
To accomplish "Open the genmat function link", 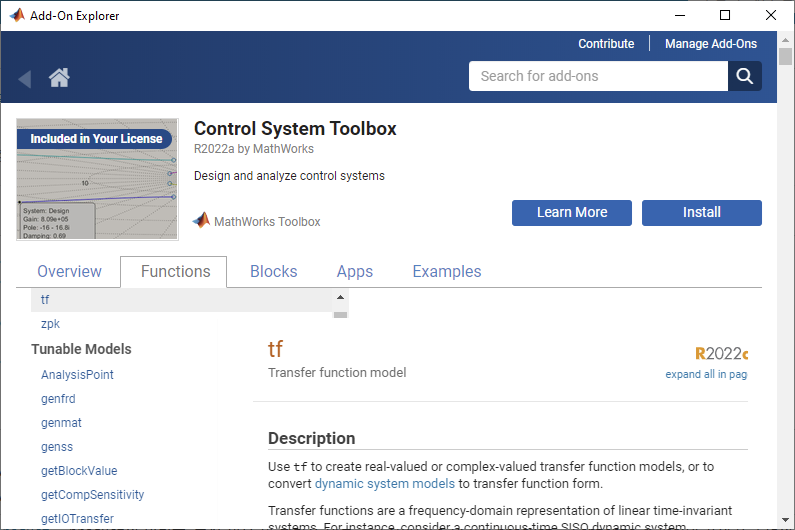I will click(61, 422).
